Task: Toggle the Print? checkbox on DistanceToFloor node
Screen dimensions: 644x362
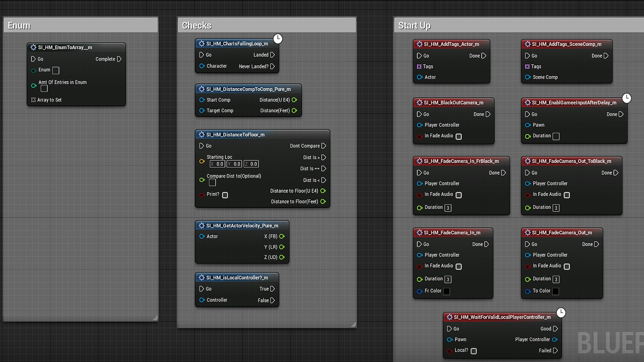Action: click(x=225, y=195)
